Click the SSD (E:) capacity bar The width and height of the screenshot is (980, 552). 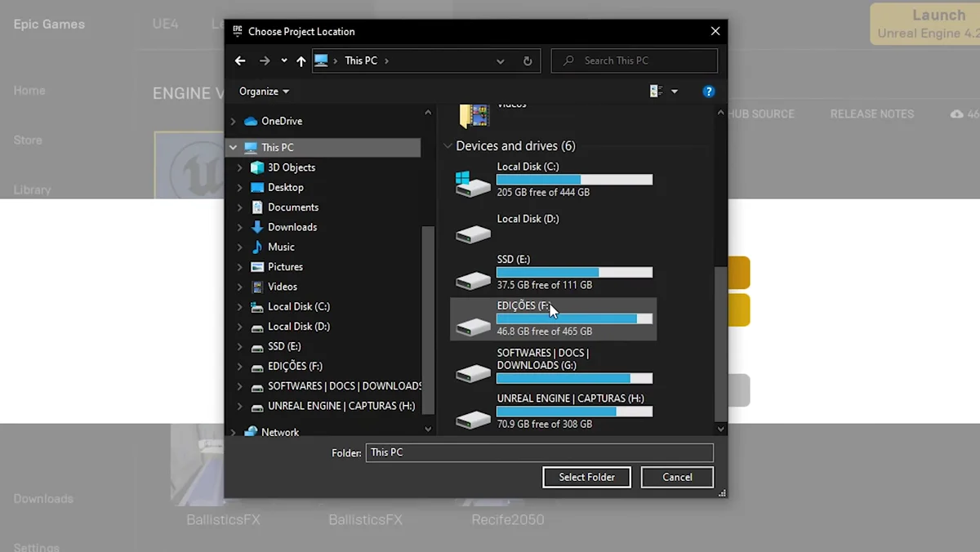pos(574,273)
